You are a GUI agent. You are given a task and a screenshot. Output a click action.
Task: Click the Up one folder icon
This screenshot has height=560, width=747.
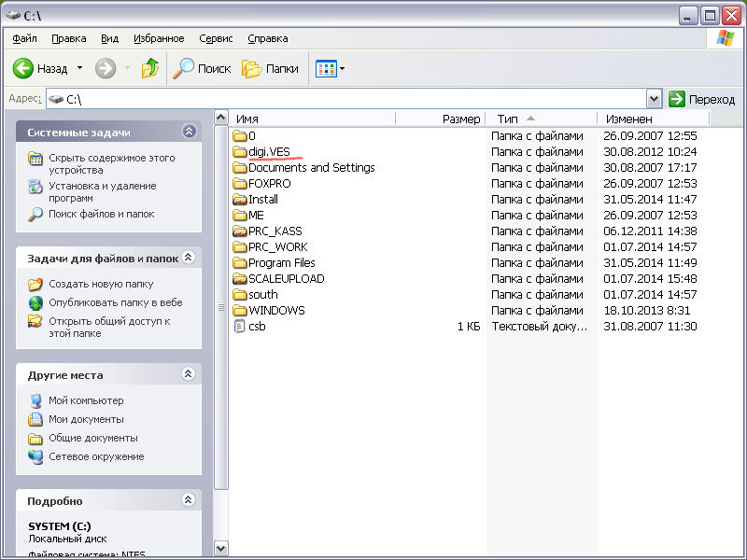point(149,68)
